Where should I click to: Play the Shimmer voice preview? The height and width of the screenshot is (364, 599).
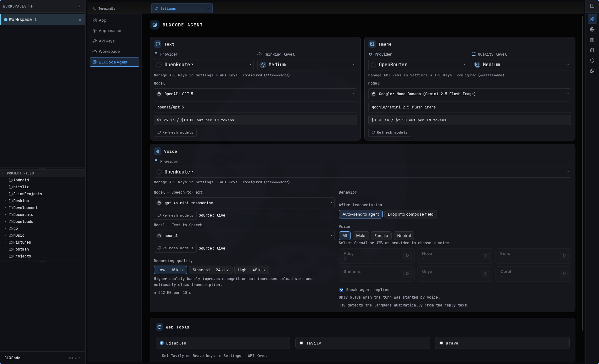pos(407,274)
